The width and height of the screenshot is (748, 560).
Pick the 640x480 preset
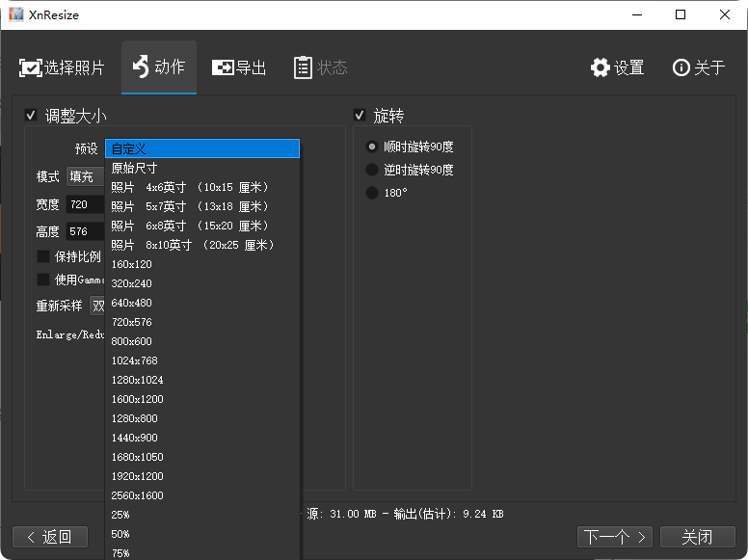202,303
